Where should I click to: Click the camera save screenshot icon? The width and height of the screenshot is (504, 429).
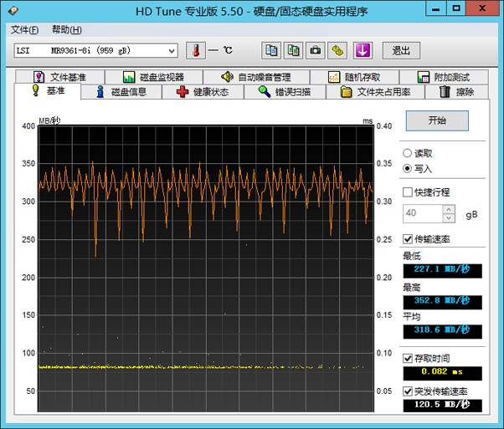(x=316, y=51)
